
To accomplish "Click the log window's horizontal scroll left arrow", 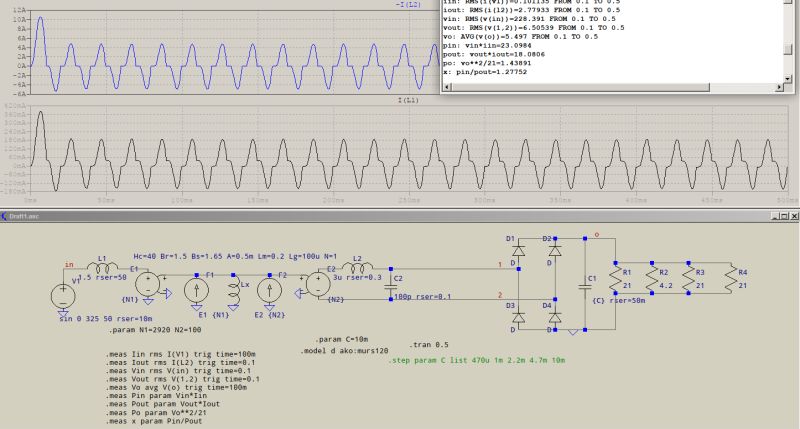I will (x=446, y=87).
